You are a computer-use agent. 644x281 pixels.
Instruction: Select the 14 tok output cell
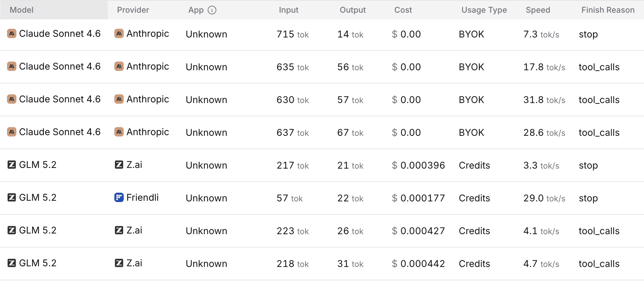point(350,34)
